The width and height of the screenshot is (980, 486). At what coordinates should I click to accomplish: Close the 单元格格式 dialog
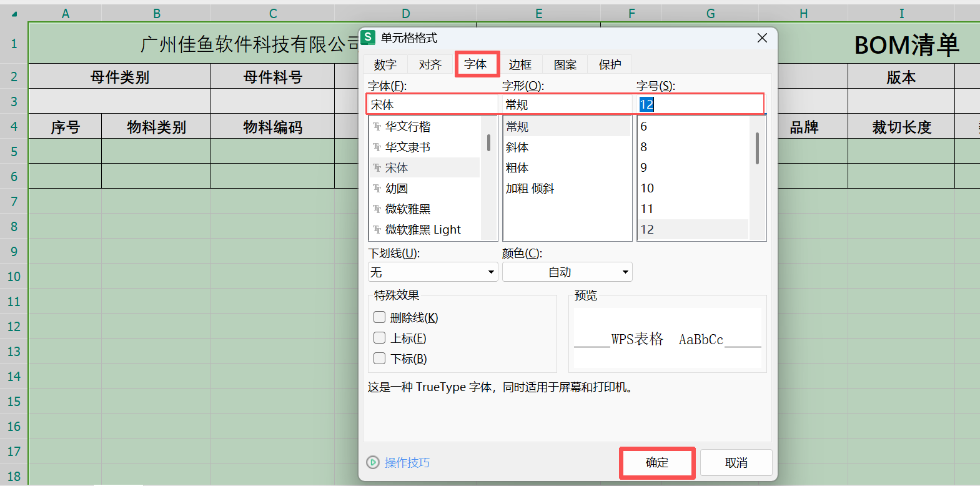[x=762, y=38]
